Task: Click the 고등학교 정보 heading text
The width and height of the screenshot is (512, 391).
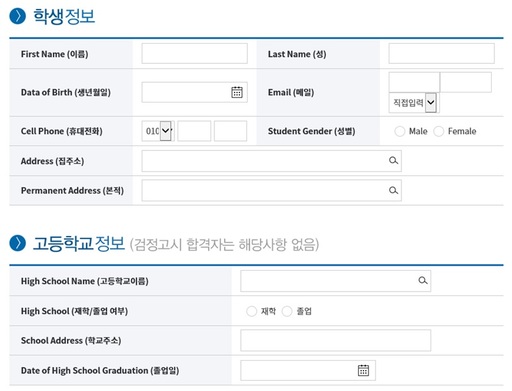Action: pos(79,243)
